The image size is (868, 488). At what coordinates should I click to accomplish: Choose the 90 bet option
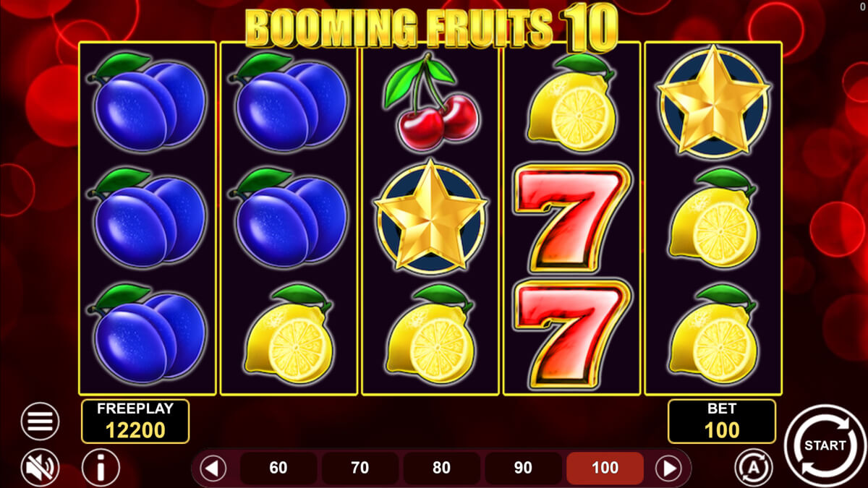[523, 468]
